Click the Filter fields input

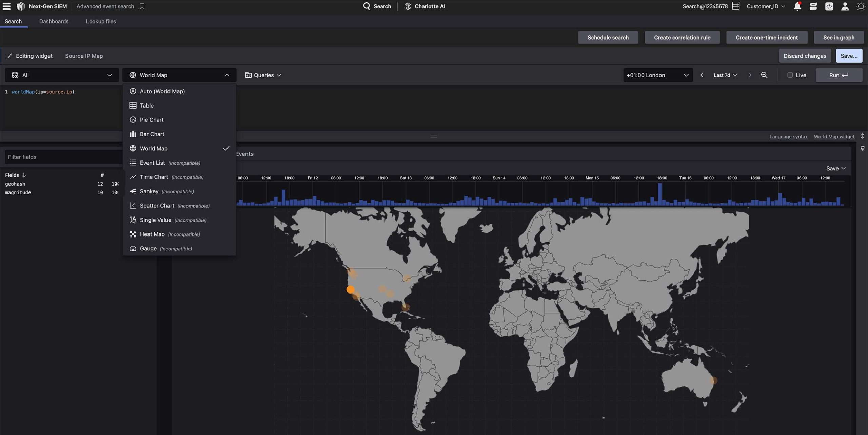63,157
